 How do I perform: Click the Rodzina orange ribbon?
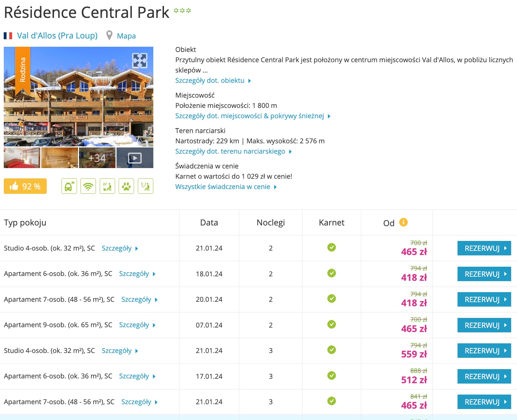tap(23, 70)
